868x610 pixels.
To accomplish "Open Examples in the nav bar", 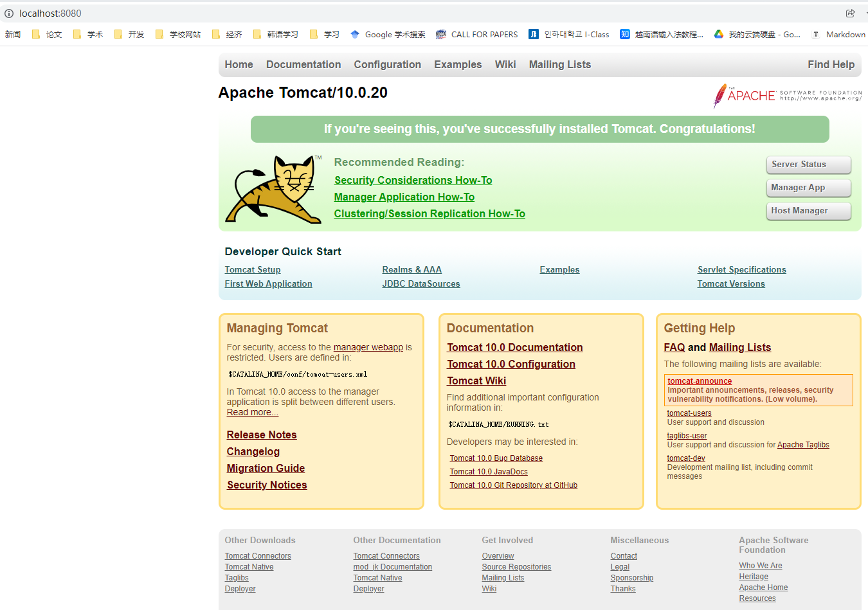I will pyautogui.click(x=458, y=64).
